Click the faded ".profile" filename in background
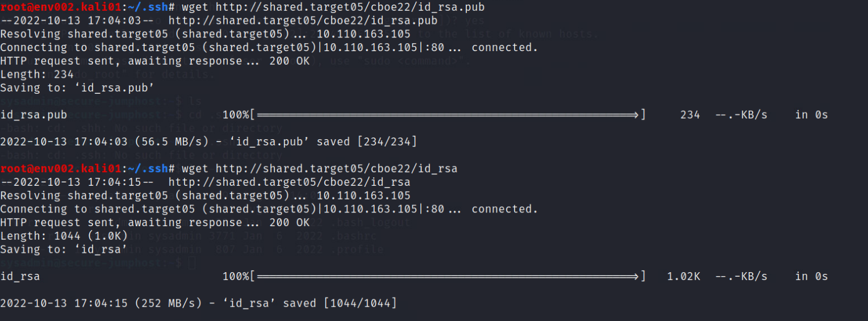The image size is (868, 321). point(362,249)
